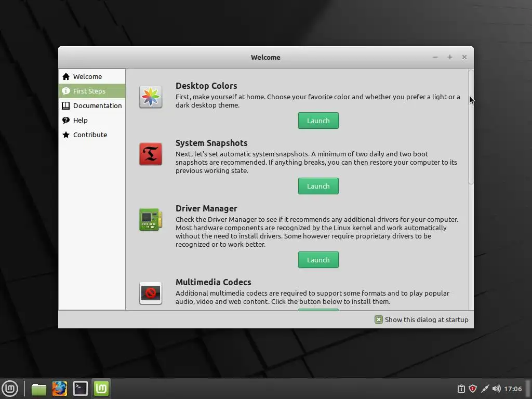Close the Welcome window

tap(464, 57)
